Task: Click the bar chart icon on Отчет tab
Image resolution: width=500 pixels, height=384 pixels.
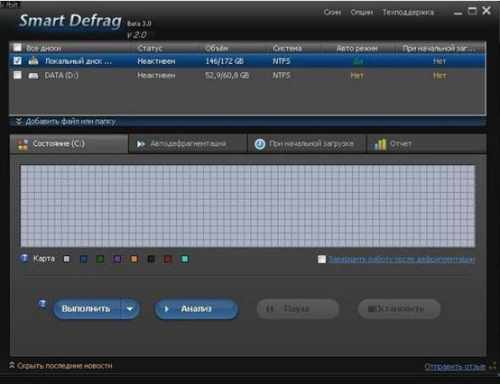Action: pos(380,144)
